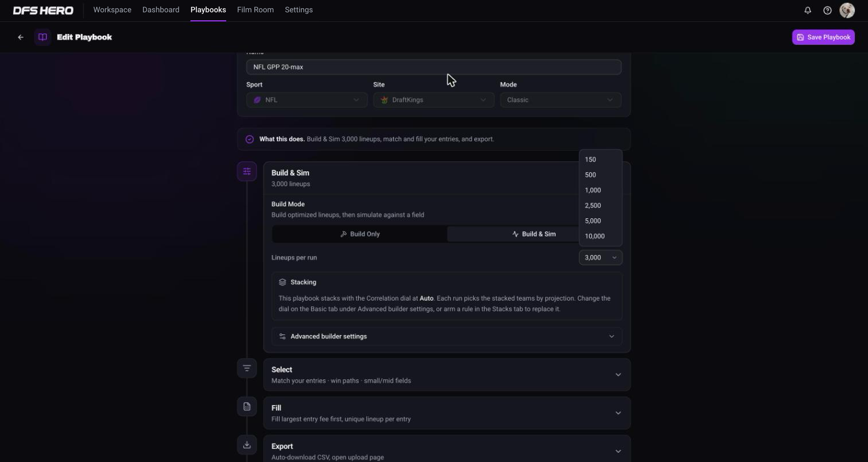This screenshot has width=868, height=462.
Task: Expand Advanced builder settings
Action: [x=447, y=336]
